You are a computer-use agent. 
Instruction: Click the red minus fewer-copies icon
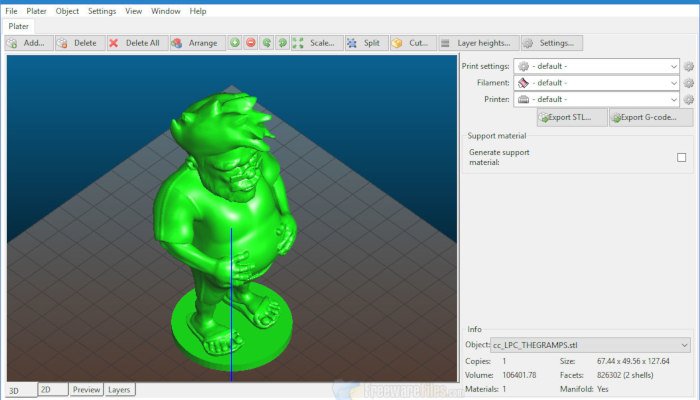251,43
